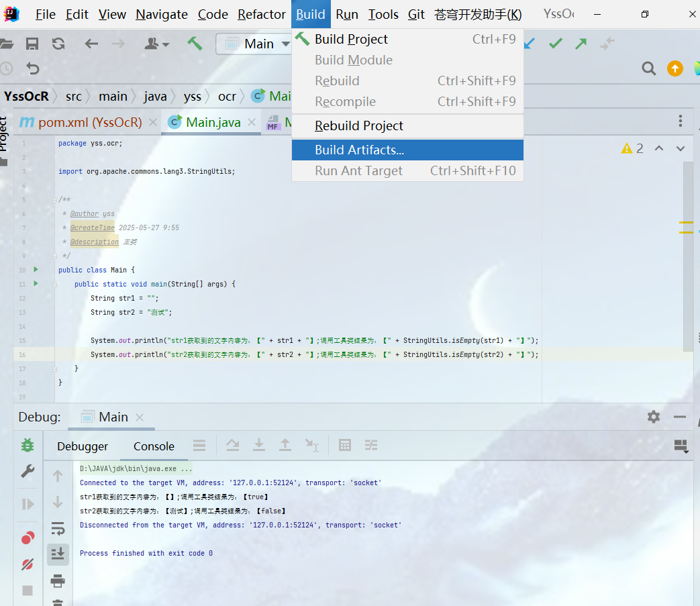Switch to Console tab
The width and height of the screenshot is (700, 606).
[154, 446]
